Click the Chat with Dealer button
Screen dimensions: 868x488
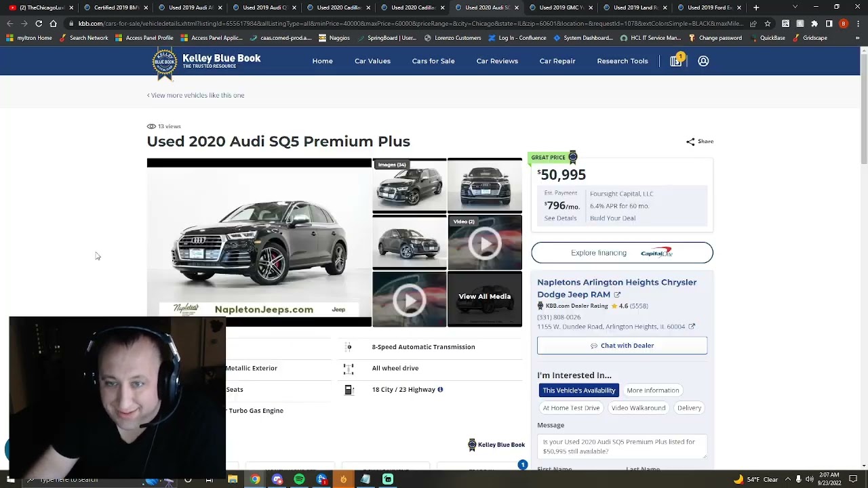point(622,346)
